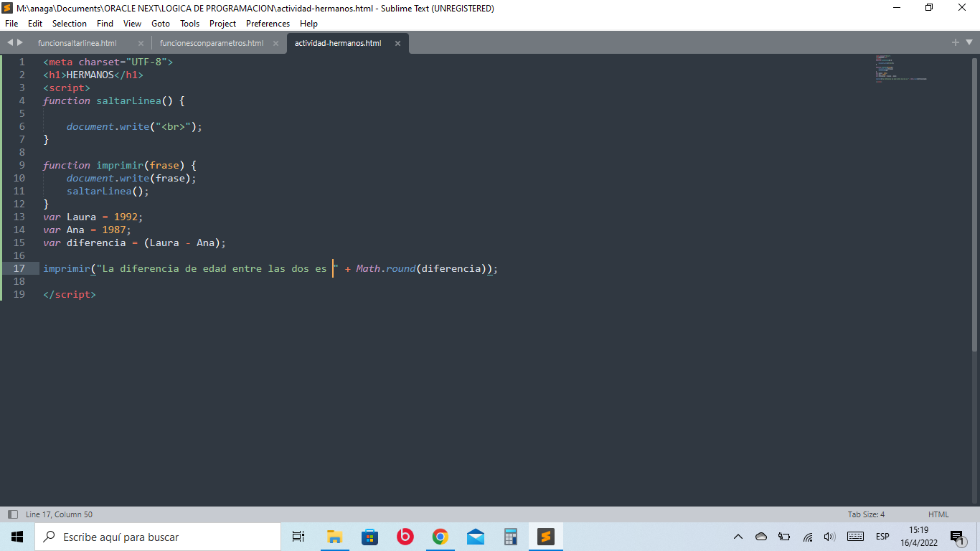This screenshot has height=551, width=980.
Task: Switch to funcionesconparametros.html tab
Action: coord(212,43)
